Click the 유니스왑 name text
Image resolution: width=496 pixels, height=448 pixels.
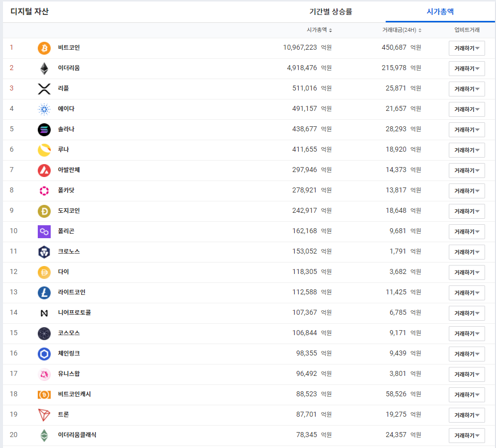[69, 373]
